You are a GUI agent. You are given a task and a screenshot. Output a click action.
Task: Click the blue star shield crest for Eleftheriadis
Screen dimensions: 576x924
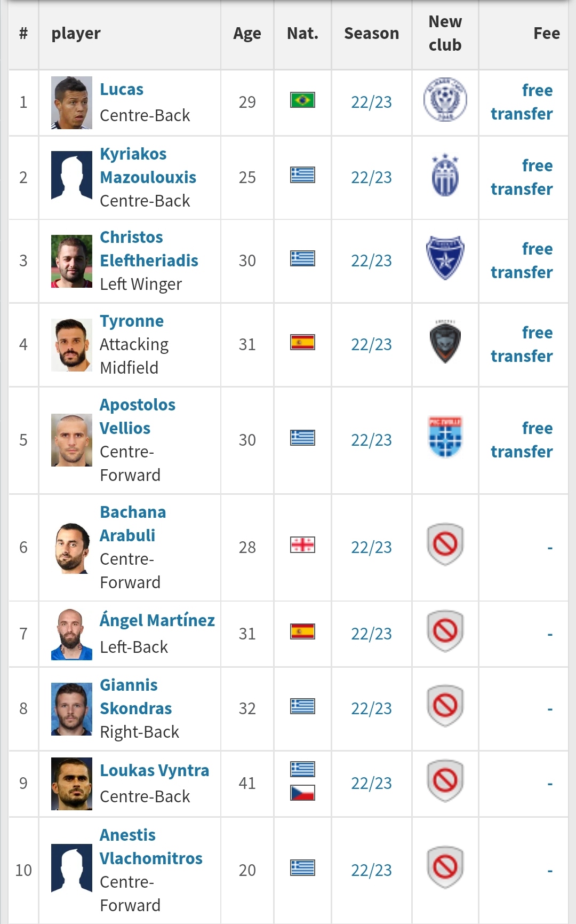[x=445, y=258]
